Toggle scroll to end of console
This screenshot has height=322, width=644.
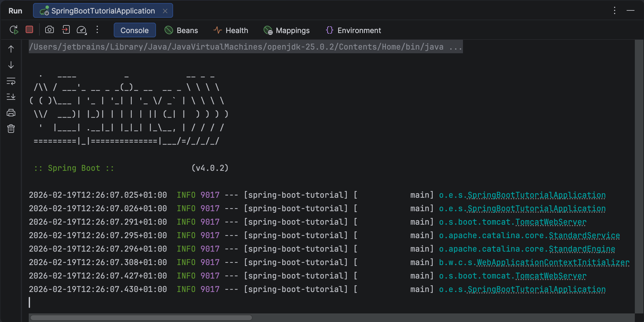click(x=11, y=97)
